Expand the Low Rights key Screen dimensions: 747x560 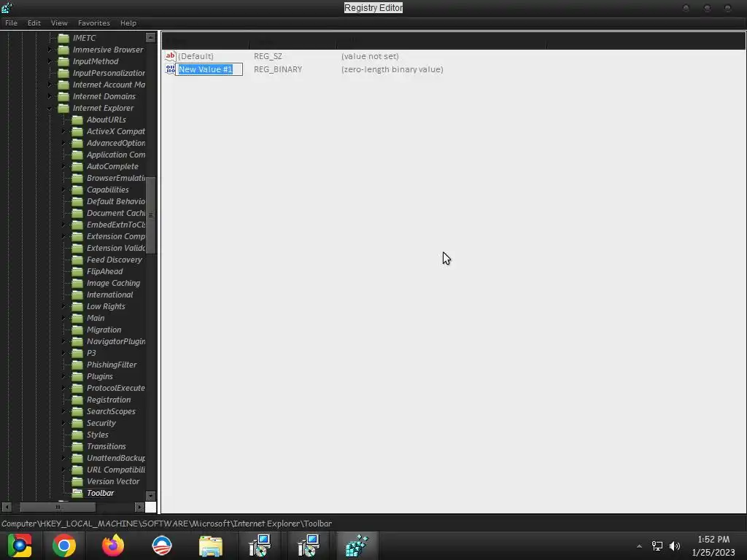coord(64,306)
